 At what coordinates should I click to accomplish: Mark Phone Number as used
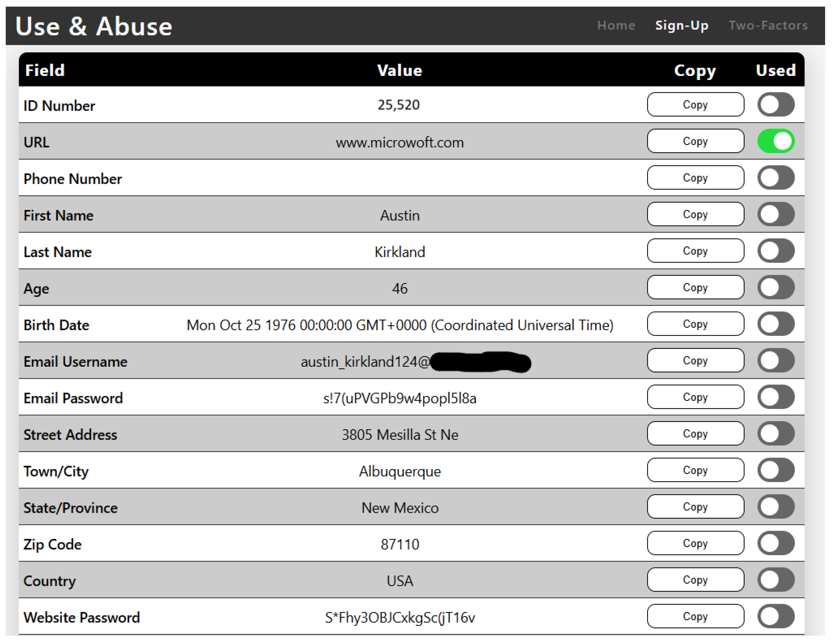(775, 177)
